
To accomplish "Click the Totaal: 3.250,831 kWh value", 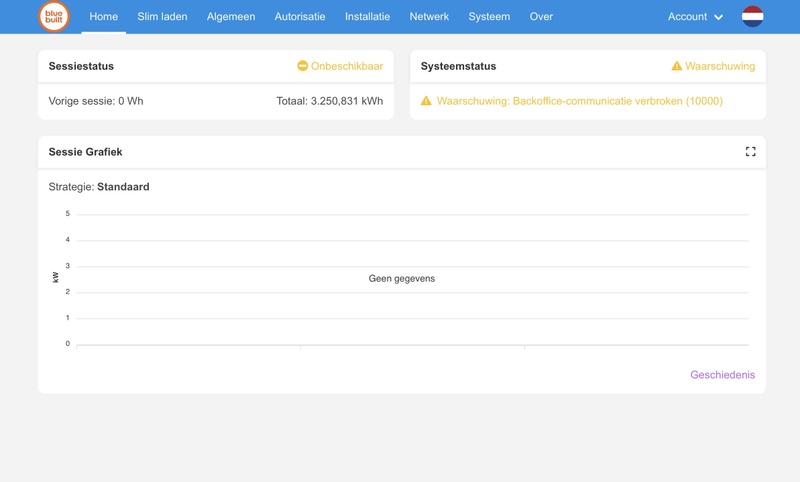I will pos(330,101).
